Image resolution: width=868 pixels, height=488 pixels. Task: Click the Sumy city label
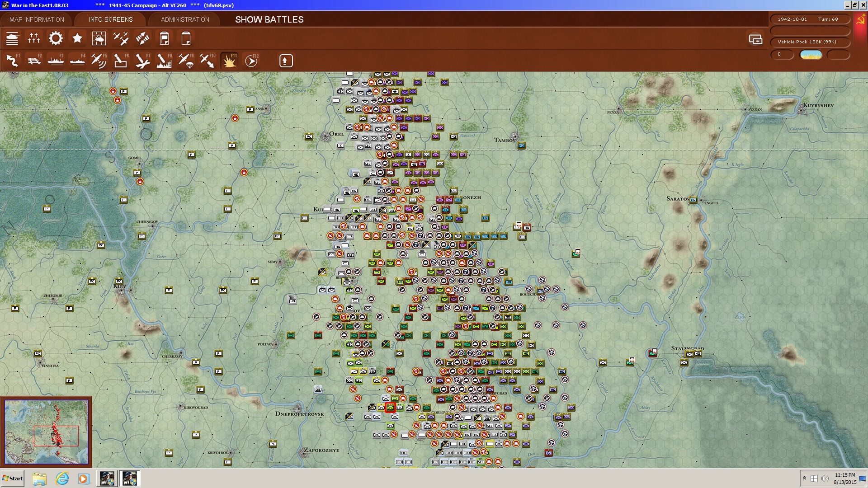[x=273, y=262]
